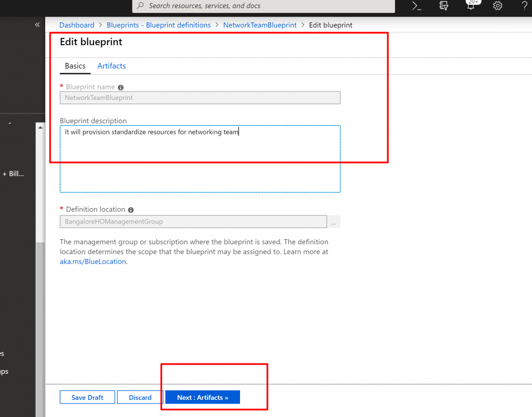Image resolution: width=532 pixels, height=417 pixels.
Task: Click the info icon beside Definition location
Action: [130, 210]
